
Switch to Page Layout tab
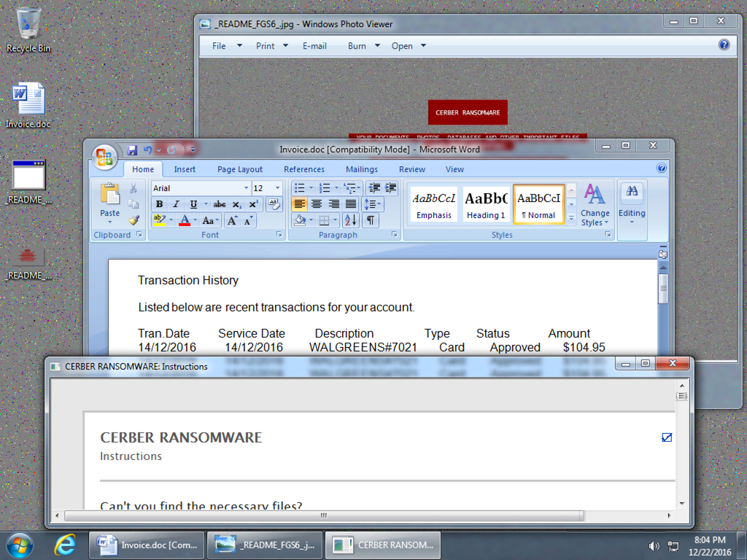tap(239, 169)
